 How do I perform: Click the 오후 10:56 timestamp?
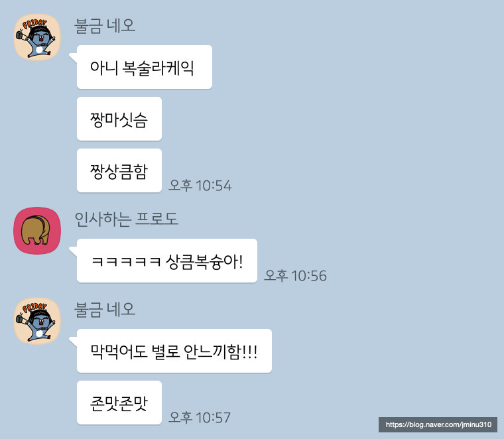(295, 276)
